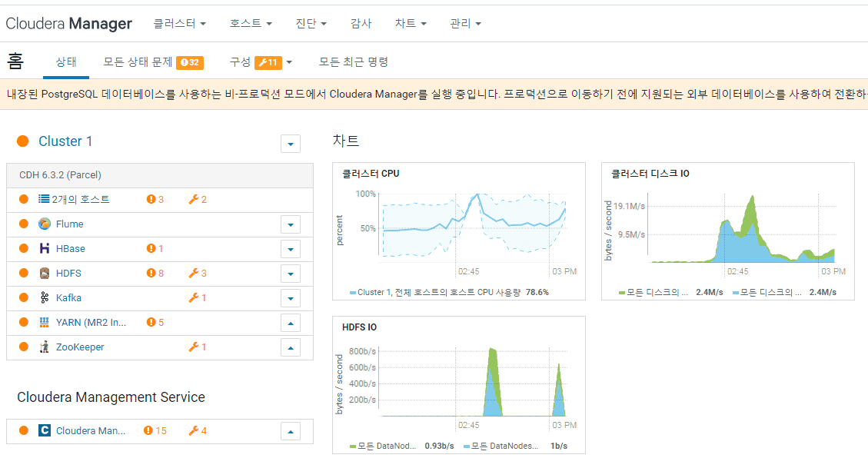Click the Cloudera Management Service status dot

click(x=23, y=430)
